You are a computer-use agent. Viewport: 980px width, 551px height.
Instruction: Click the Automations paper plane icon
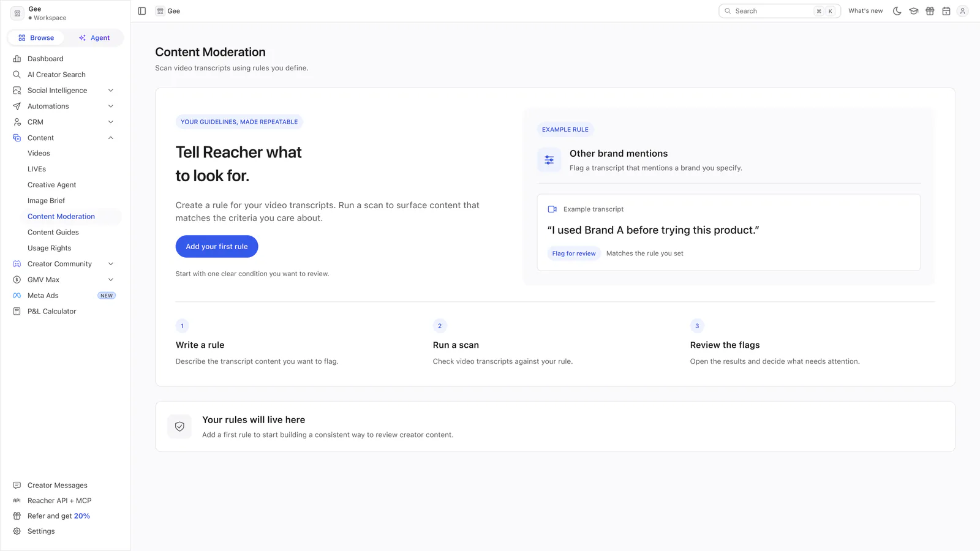point(17,107)
